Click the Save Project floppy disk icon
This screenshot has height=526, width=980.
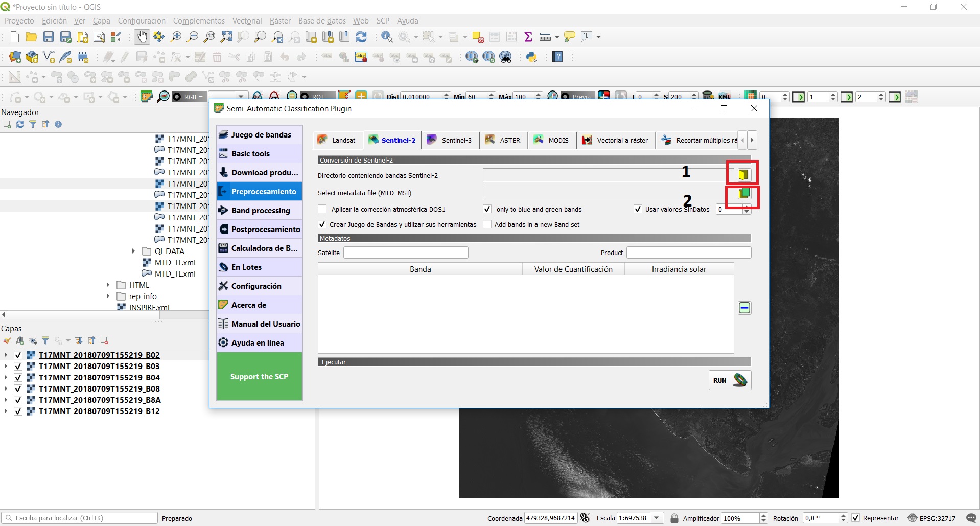point(49,37)
